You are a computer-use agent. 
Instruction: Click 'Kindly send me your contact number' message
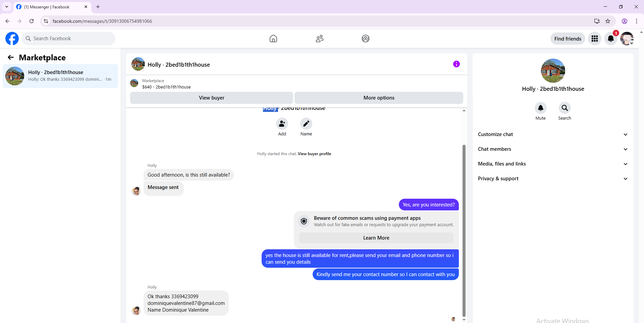point(386,274)
